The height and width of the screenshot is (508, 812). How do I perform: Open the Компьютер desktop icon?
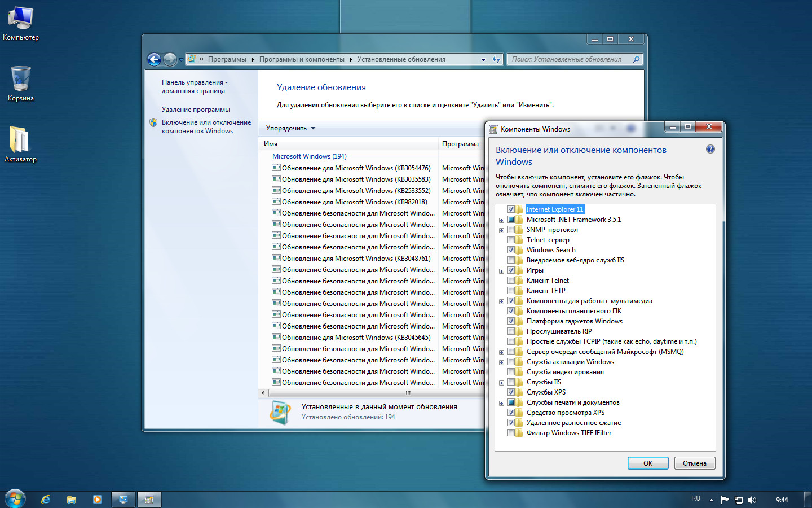pos(21,24)
